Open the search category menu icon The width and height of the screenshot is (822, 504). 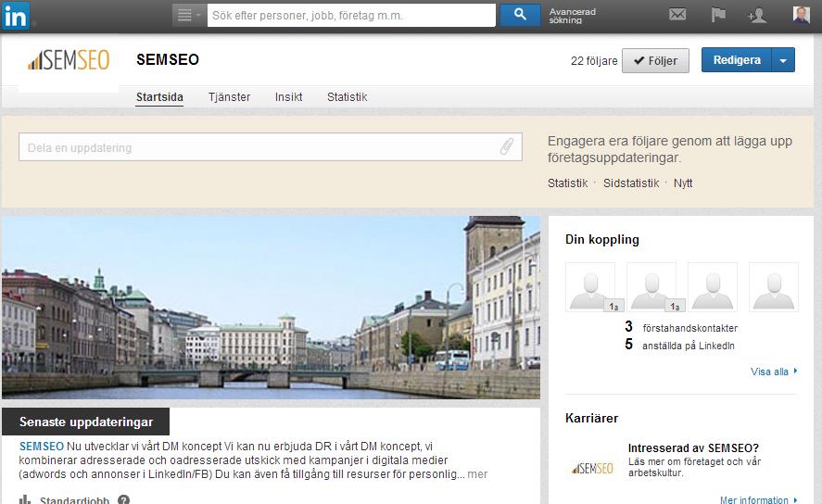(x=189, y=15)
